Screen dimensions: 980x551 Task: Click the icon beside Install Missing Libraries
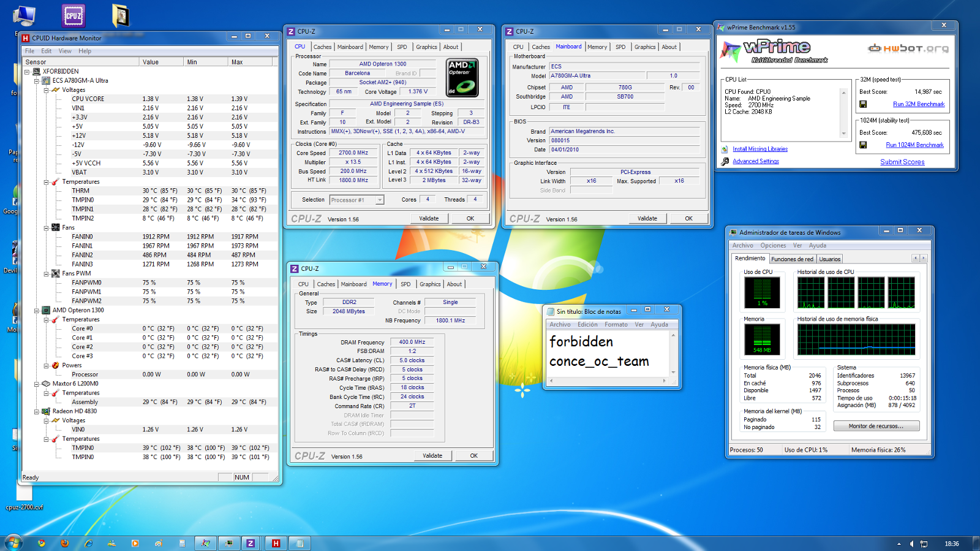click(725, 149)
